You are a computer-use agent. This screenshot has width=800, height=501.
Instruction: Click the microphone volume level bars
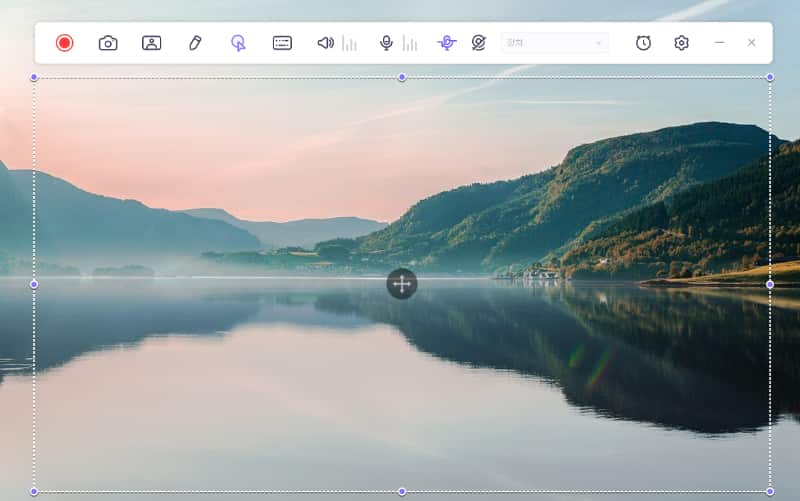point(410,43)
